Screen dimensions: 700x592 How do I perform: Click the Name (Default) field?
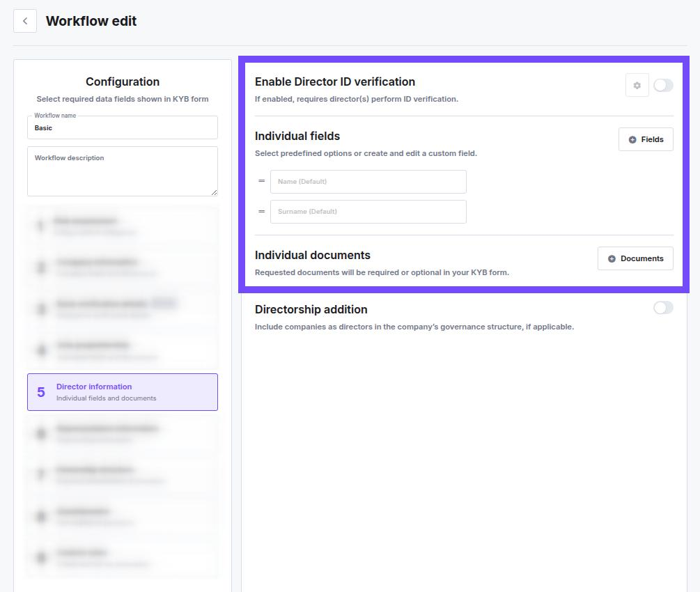point(368,182)
